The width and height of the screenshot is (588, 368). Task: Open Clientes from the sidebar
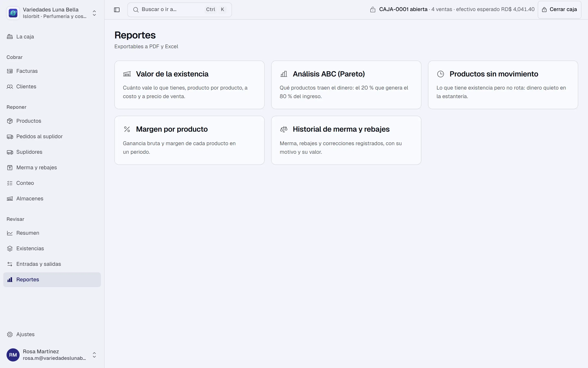pos(52,87)
